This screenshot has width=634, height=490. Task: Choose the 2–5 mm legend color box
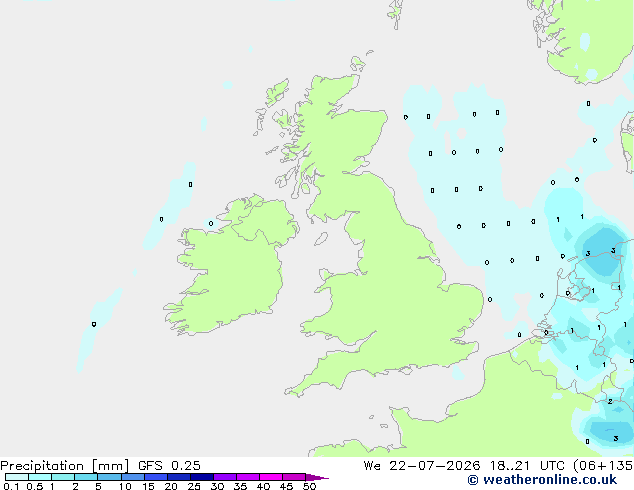point(86,477)
